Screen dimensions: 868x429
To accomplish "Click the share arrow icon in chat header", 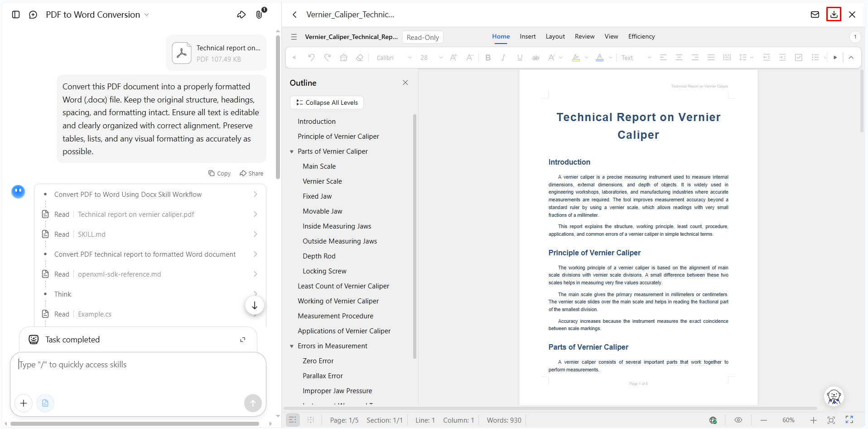I will click(241, 15).
